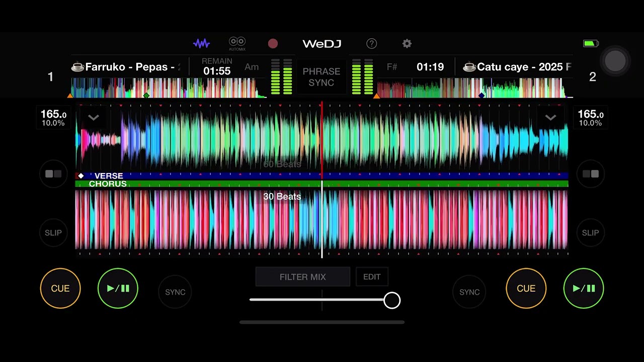644x362 pixels.
Task: Click deck 1 key Am label
Action: coord(252,67)
